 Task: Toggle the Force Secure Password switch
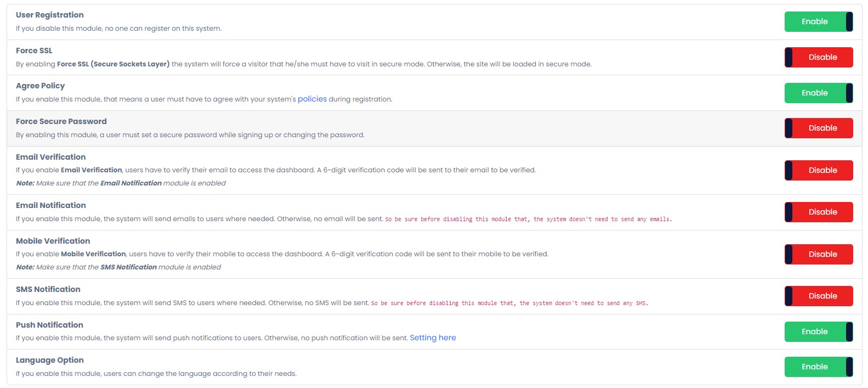point(818,128)
